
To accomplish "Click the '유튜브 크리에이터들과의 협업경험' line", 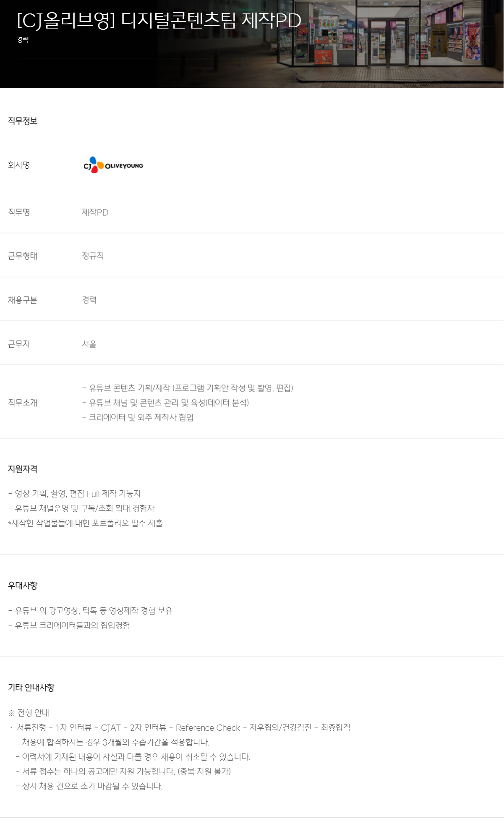I will click(x=69, y=626).
